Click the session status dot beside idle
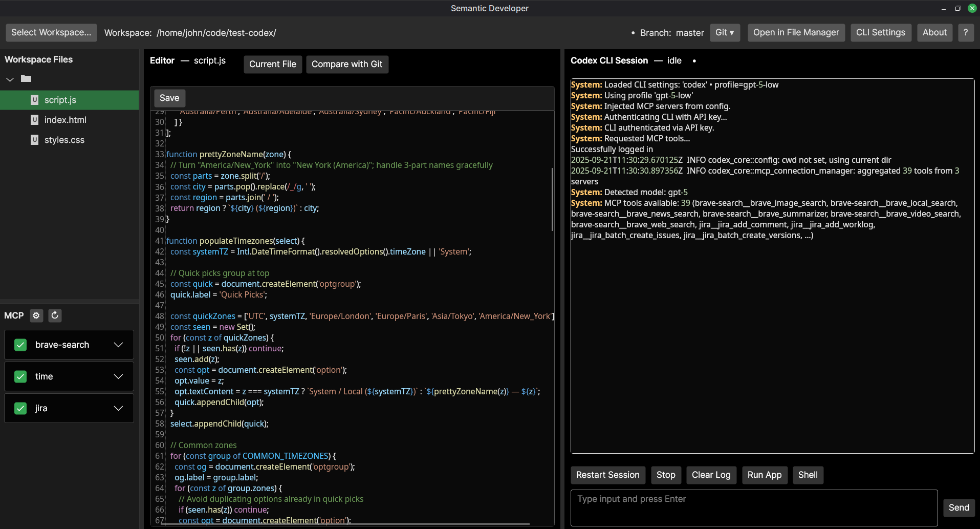Screen dimensions: 980x529 click(x=694, y=60)
